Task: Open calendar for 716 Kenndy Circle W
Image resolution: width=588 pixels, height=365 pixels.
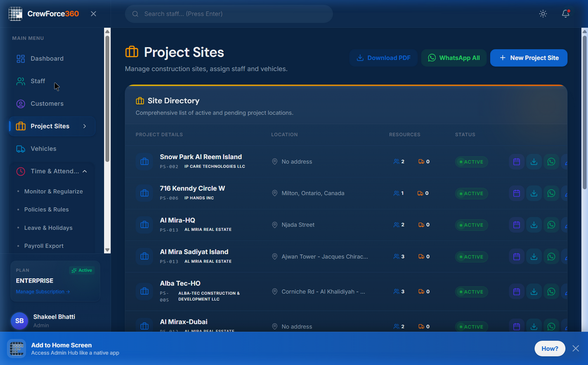Action: tap(516, 193)
